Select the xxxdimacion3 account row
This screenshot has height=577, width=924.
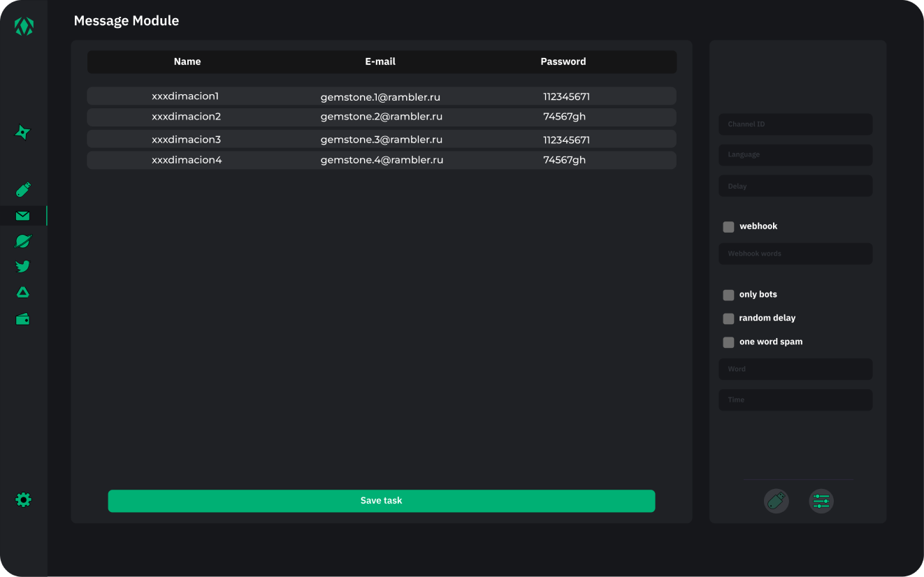point(381,139)
